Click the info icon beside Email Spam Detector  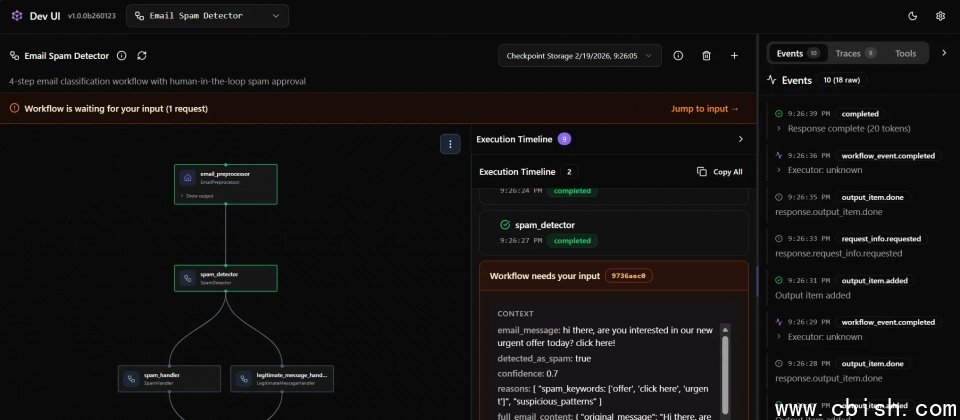point(122,56)
